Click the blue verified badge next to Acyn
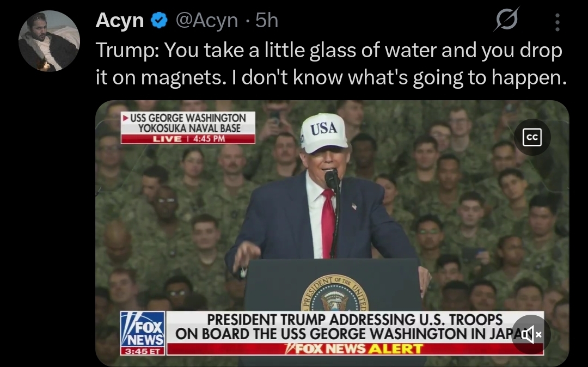The width and height of the screenshot is (588, 367). [159, 20]
